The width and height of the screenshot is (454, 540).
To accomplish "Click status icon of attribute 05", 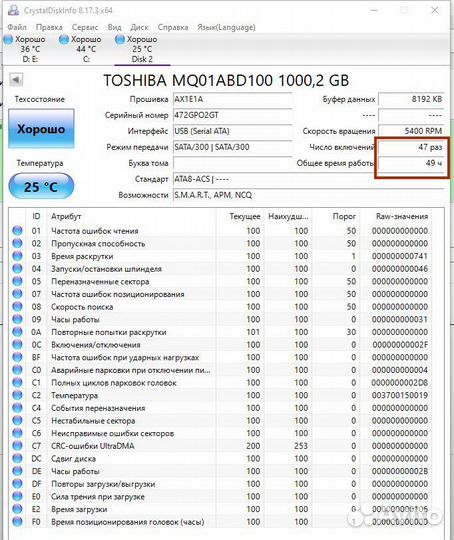I will click(17, 281).
